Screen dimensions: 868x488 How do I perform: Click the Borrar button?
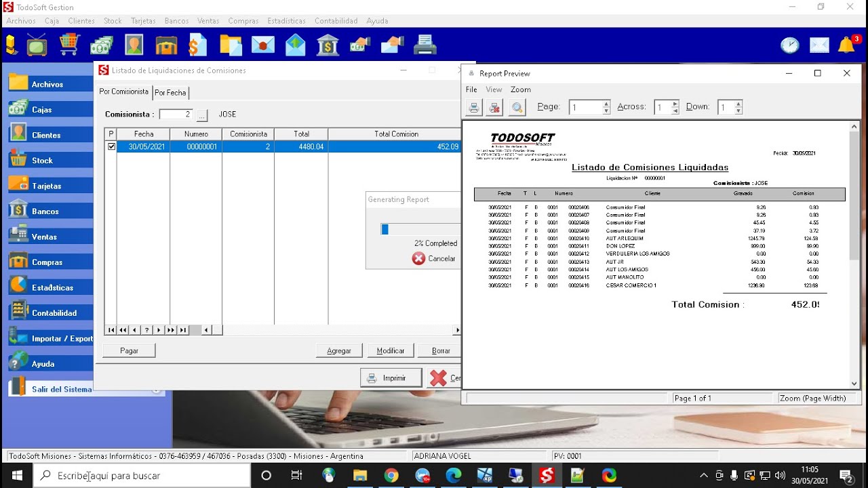coord(441,350)
